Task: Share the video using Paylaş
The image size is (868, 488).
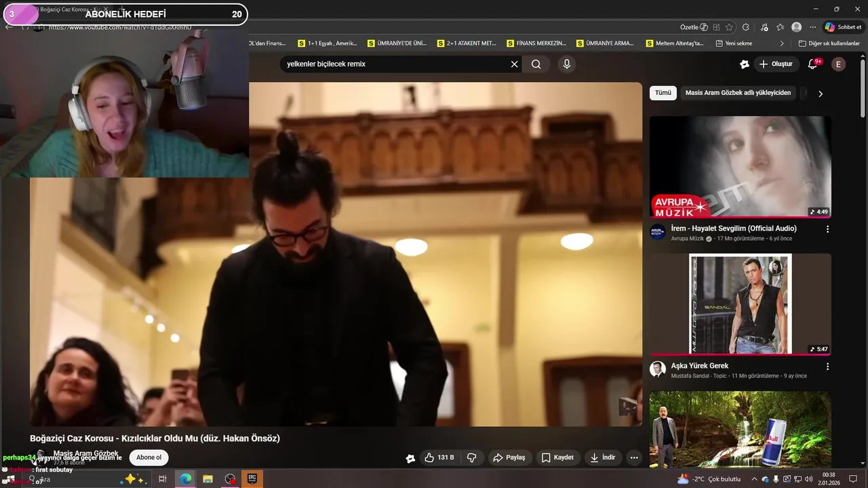Action: [x=509, y=457]
